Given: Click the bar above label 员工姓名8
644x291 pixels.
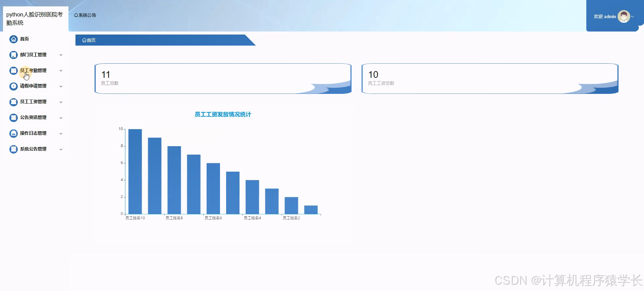Looking at the screenshot, I should coord(174,180).
